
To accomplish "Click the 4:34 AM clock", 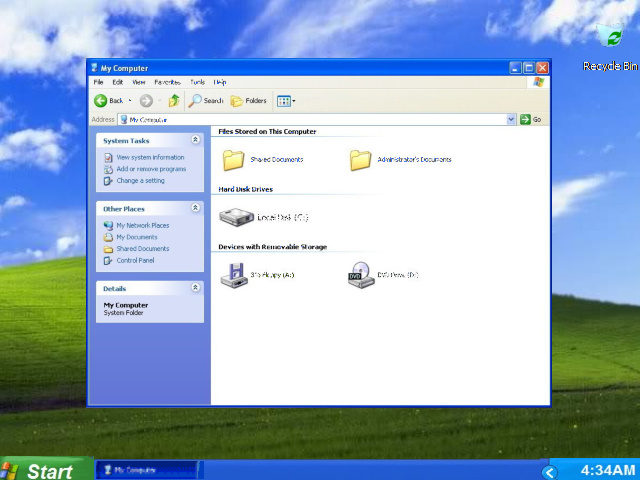I will pos(608,470).
